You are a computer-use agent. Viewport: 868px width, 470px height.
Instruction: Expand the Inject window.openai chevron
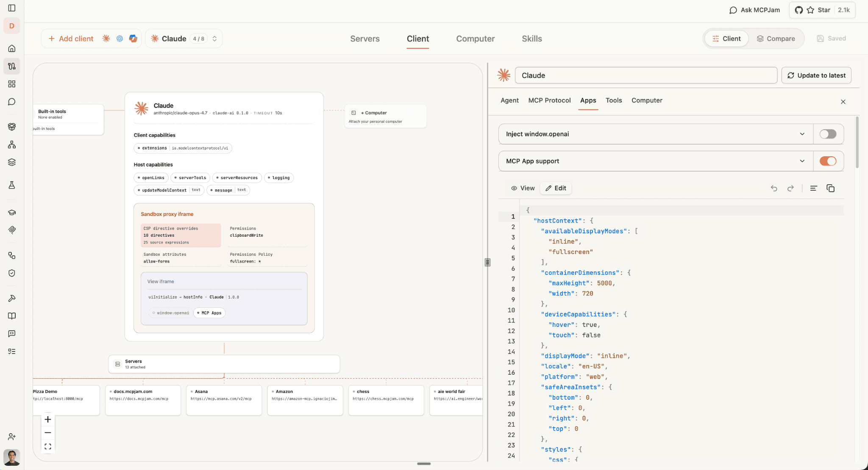(x=802, y=134)
